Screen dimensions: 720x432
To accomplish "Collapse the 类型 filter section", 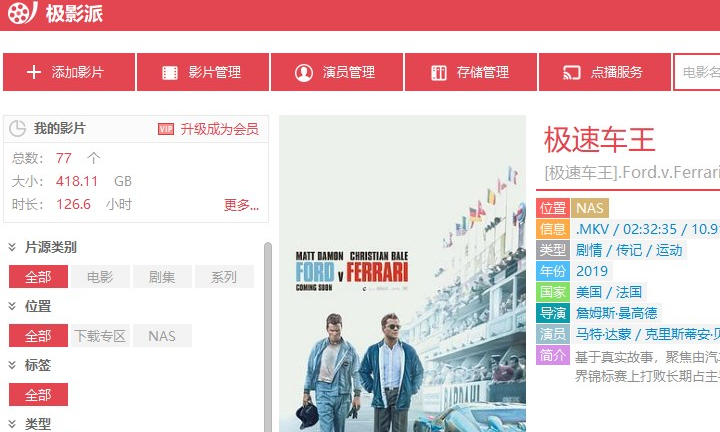I will pyautogui.click(x=12, y=423).
